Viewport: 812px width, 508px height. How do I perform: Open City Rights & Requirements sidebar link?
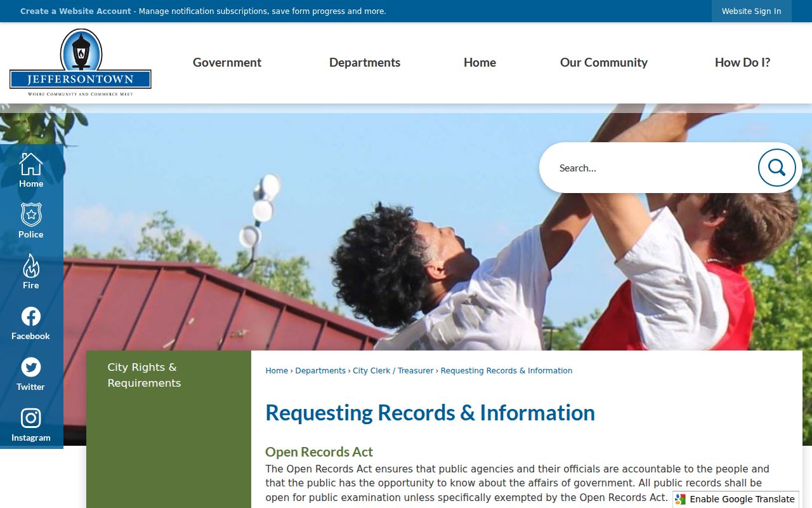pos(144,375)
